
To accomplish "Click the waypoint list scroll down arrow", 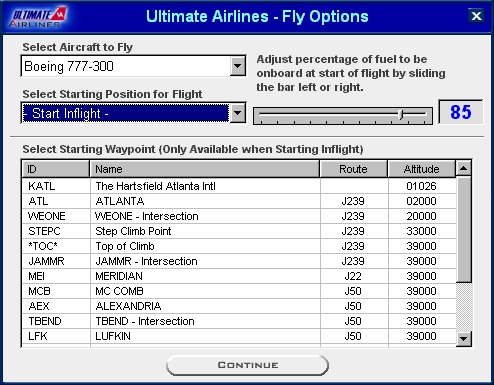I will pos(463,339).
